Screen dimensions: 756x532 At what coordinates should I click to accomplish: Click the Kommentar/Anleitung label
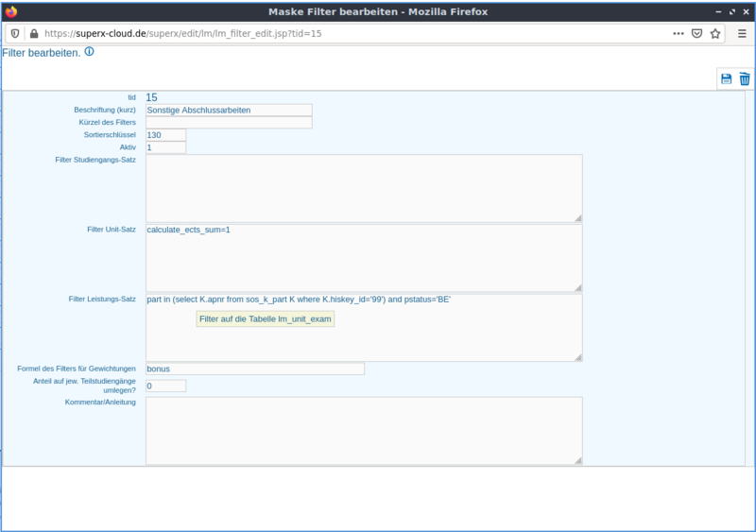pyautogui.click(x=100, y=403)
